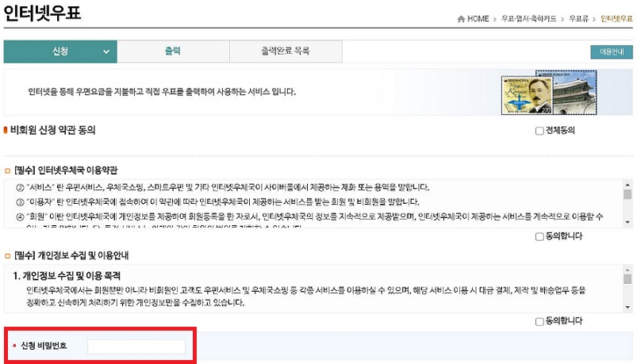637x364 pixels.
Task: Click the 이용안내 button
Action: click(612, 52)
